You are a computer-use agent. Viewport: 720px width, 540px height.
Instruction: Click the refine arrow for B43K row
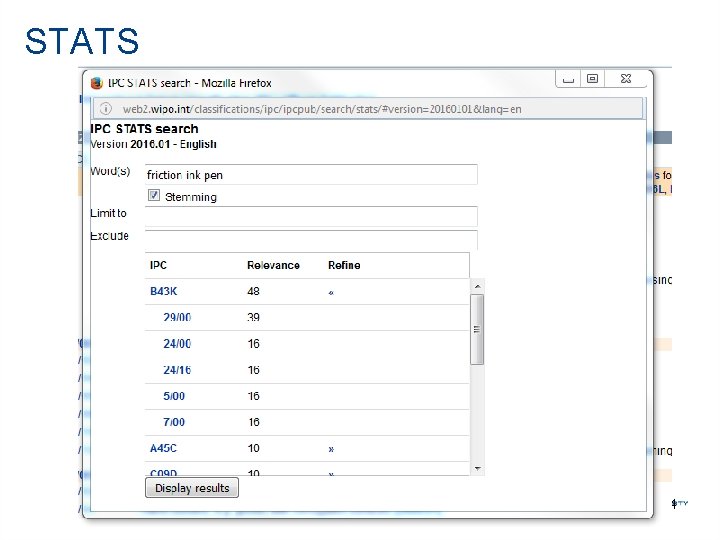click(x=331, y=292)
